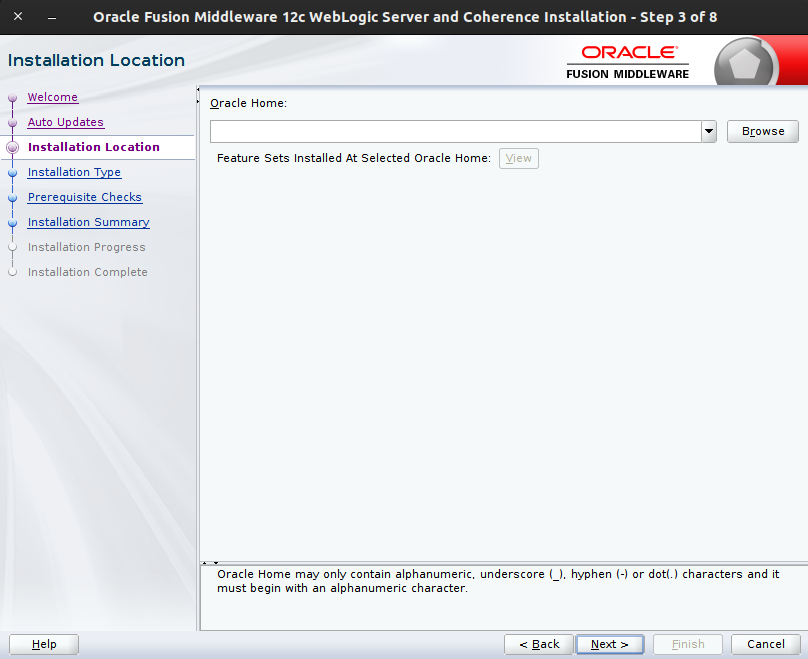Click the Next button to proceed
Image resolution: width=808 pixels, height=659 pixels.
[609, 644]
